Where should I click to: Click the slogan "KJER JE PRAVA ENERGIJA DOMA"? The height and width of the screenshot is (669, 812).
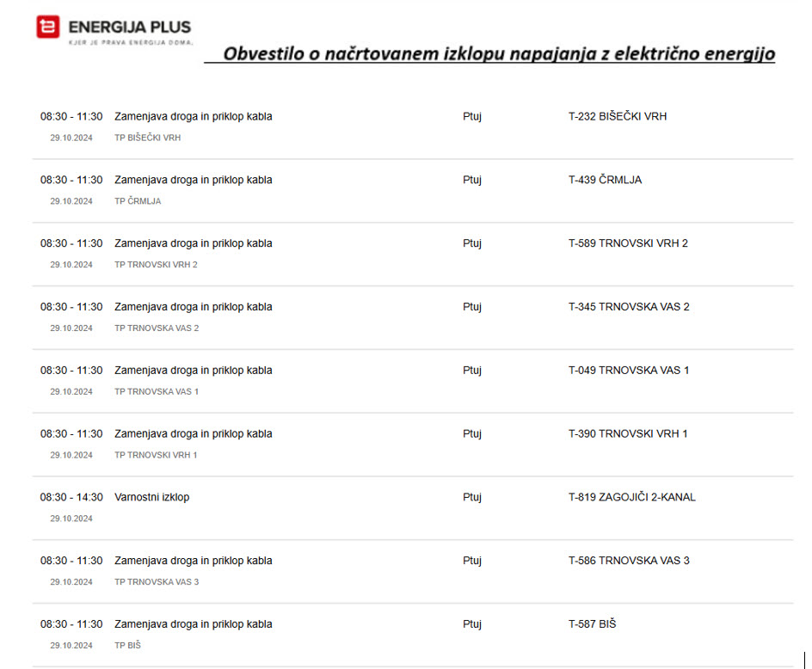pyautogui.click(x=131, y=42)
